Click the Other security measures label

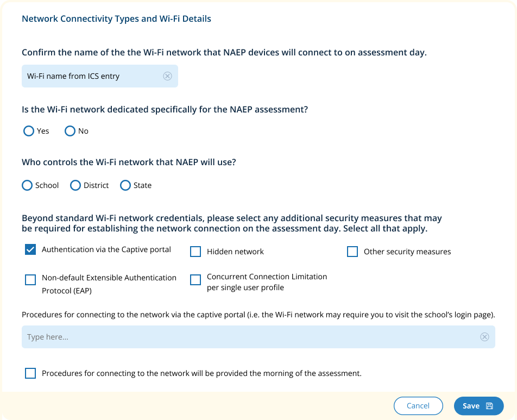pos(407,252)
